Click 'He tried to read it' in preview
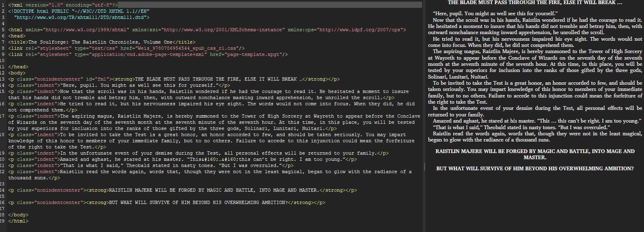The width and height of the screenshot is (644, 232). click(x=535, y=42)
